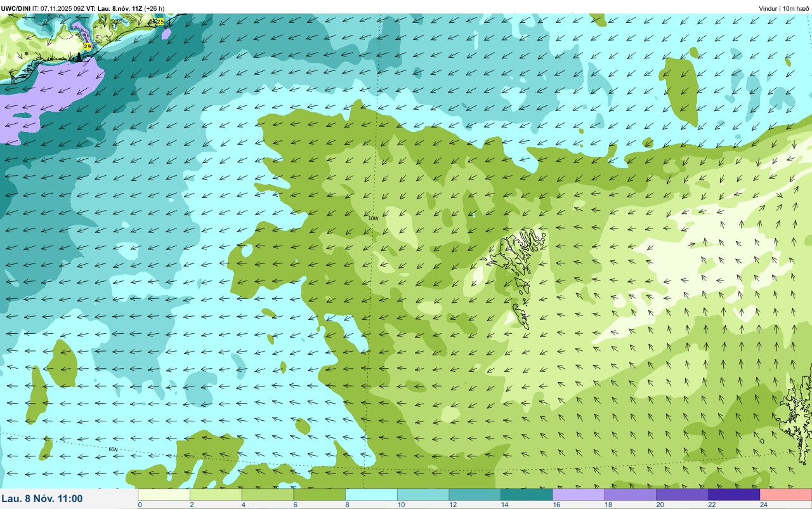The image size is (812, 509).
Task: Click the pink legend swatch above 24 m/s
Action: pos(786,494)
